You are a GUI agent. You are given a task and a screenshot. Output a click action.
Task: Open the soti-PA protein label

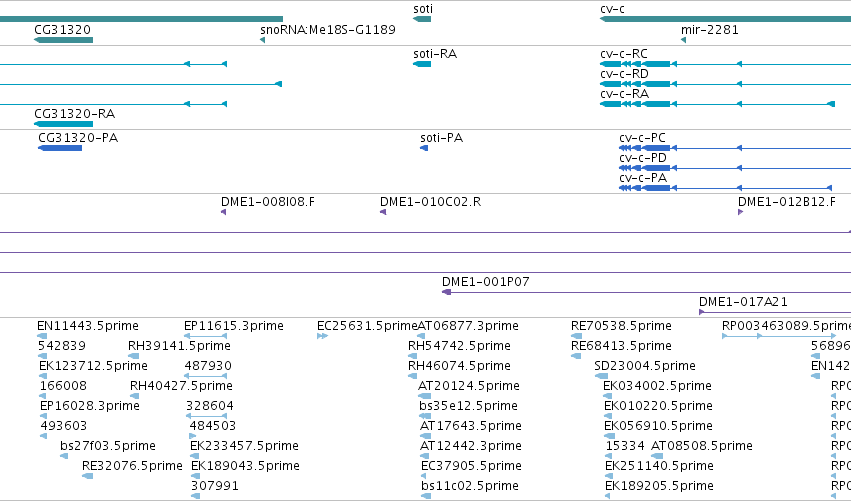pos(442,138)
